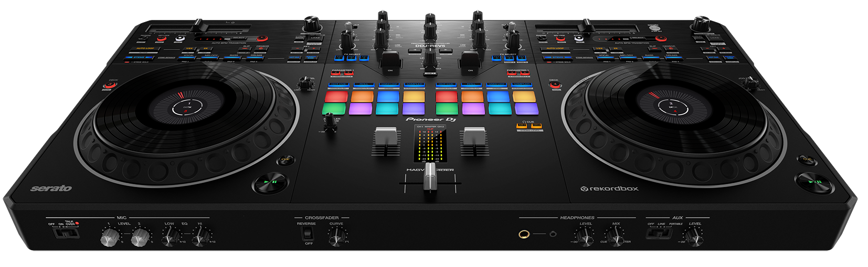This screenshot has width=868, height=267.
Task: Tap the left deck CENSOR button
Action: point(261,49)
